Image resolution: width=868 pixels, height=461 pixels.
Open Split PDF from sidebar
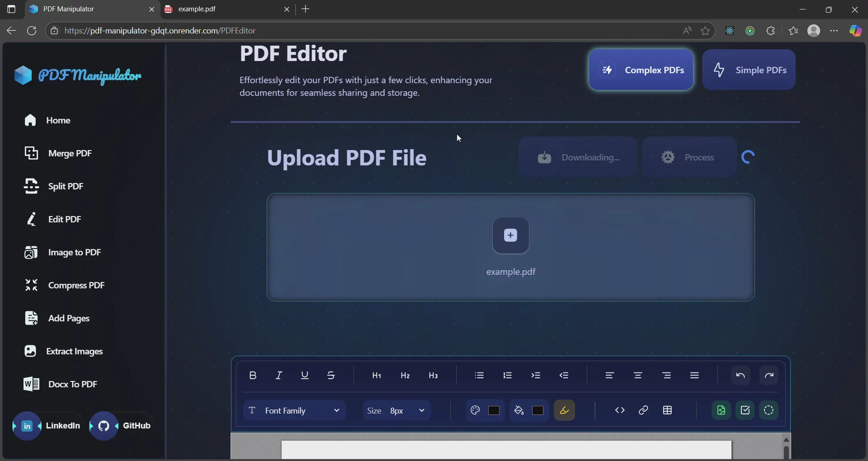tap(65, 186)
